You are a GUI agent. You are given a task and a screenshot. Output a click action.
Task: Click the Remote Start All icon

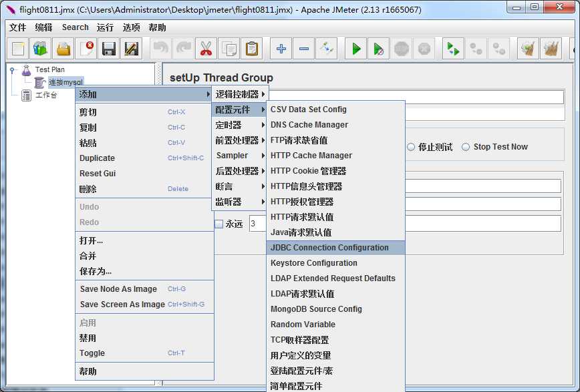[454, 49]
